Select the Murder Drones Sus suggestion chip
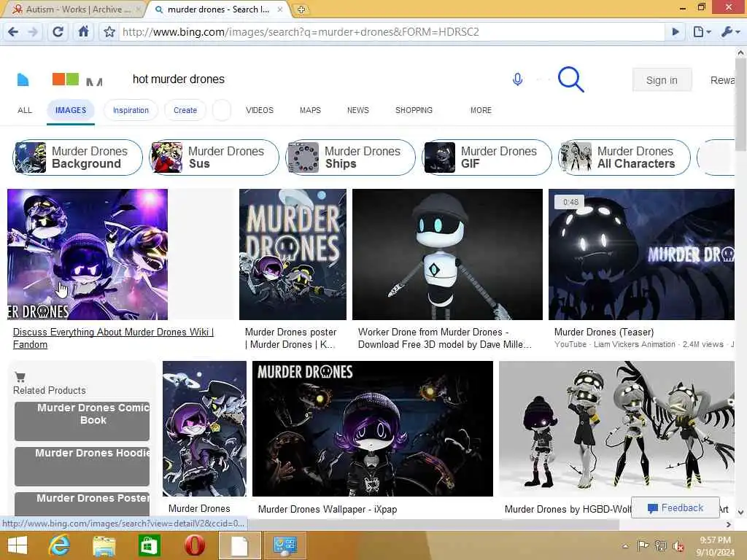 [x=214, y=157]
